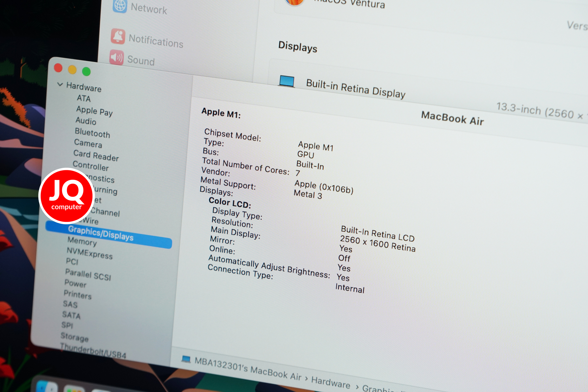Open Notifications in System Settings sidebar
The image size is (588, 392).
(x=156, y=41)
